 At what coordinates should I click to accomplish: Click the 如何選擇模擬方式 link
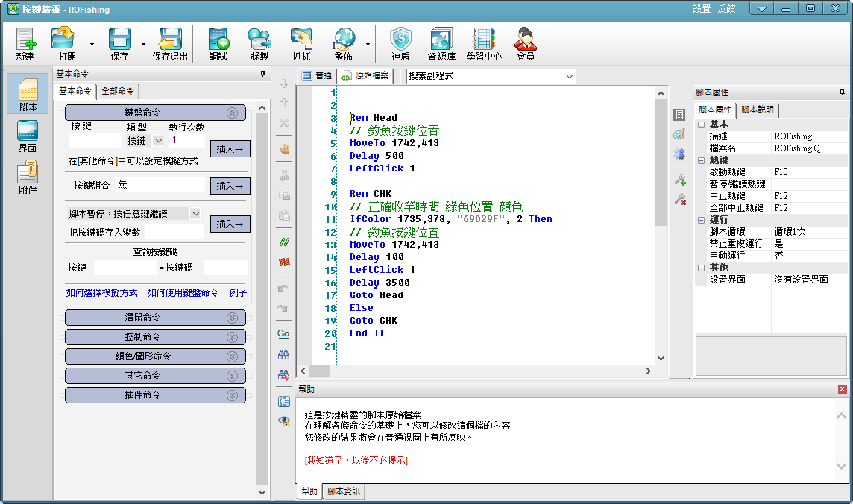(102, 293)
